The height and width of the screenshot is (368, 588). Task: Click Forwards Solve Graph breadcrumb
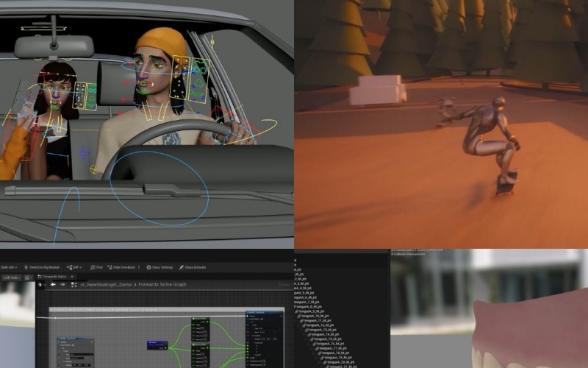click(x=162, y=285)
